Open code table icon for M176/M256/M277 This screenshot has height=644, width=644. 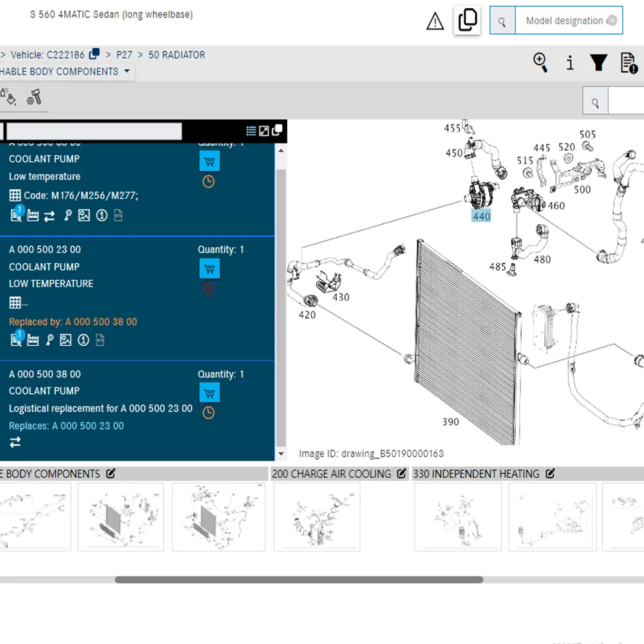15,196
